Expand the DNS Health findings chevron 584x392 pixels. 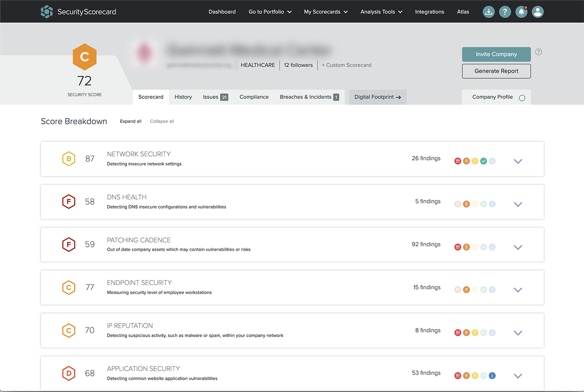[518, 204]
